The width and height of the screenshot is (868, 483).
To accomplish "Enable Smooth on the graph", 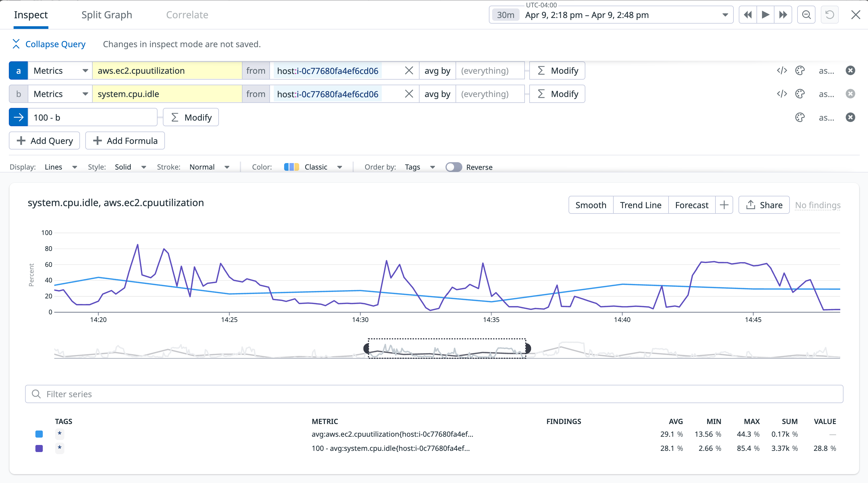I will pos(591,205).
